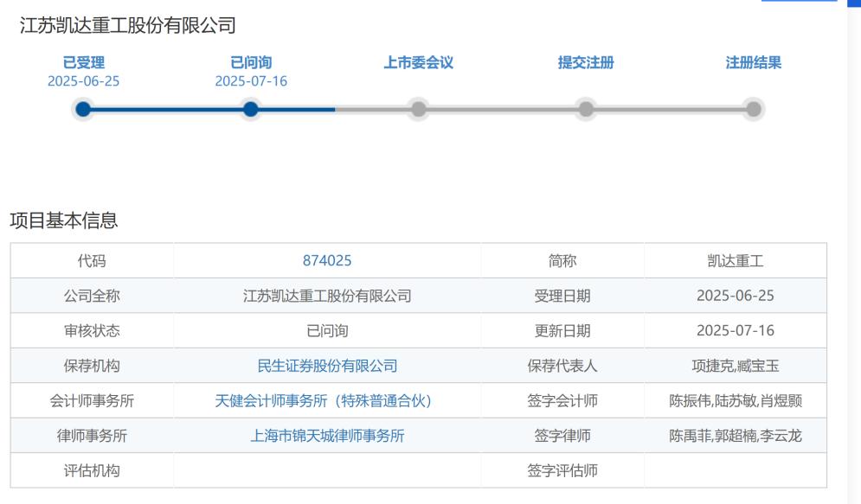Click the date 2025-07-16 under 已问询
The width and height of the screenshot is (861, 504).
[251, 81]
